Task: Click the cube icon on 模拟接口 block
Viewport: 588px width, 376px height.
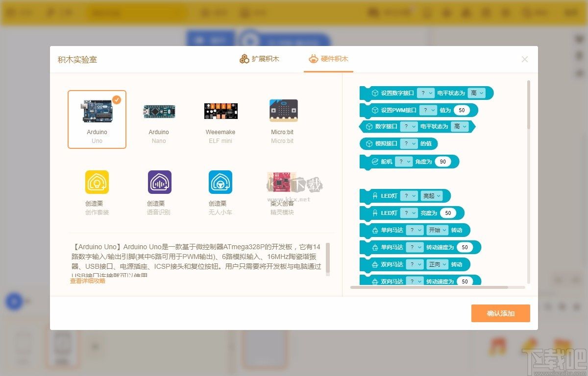Action: tap(369, 144)
